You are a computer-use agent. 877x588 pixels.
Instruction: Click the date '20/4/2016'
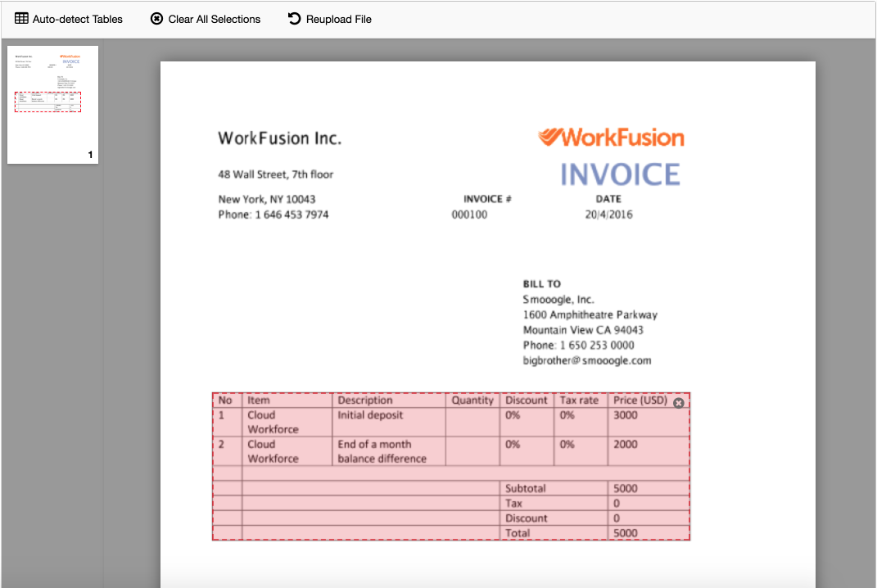[608, 215]
